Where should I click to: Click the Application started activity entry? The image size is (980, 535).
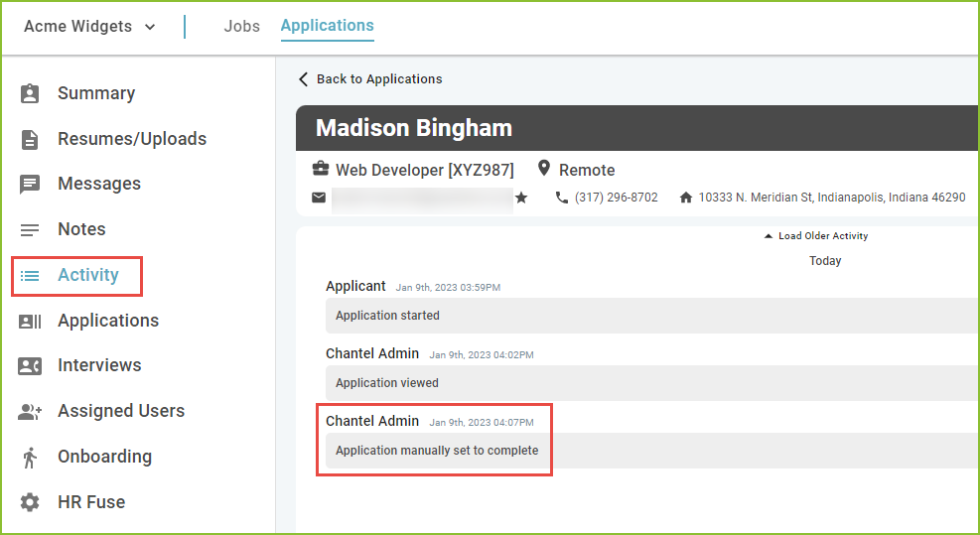click(651, 316)
